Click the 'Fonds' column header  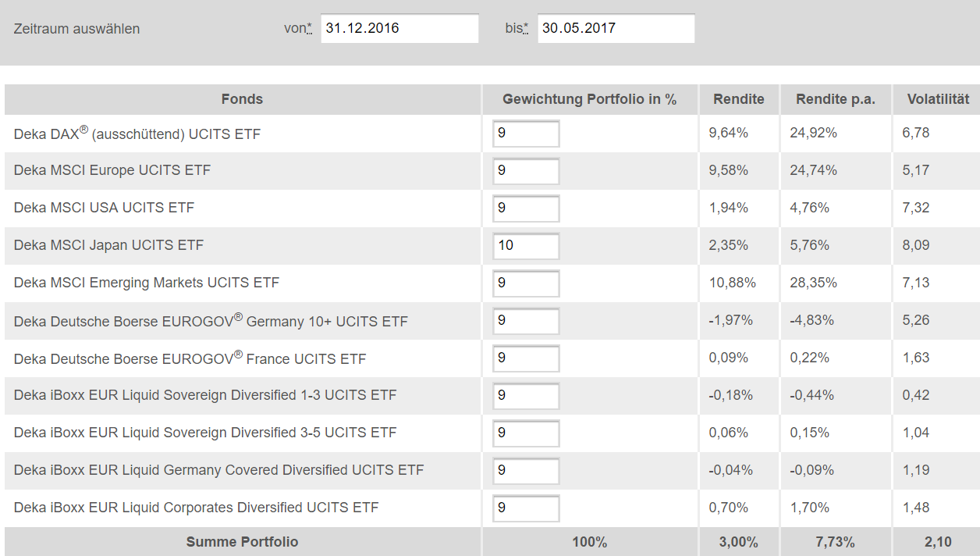pyautogui.click(x=242, y=99)
